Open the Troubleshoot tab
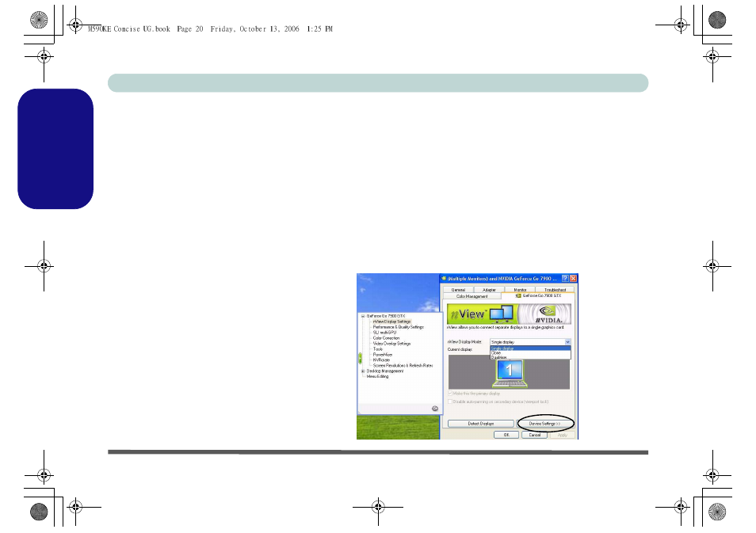The image size is (756, 533). point(556,290)
